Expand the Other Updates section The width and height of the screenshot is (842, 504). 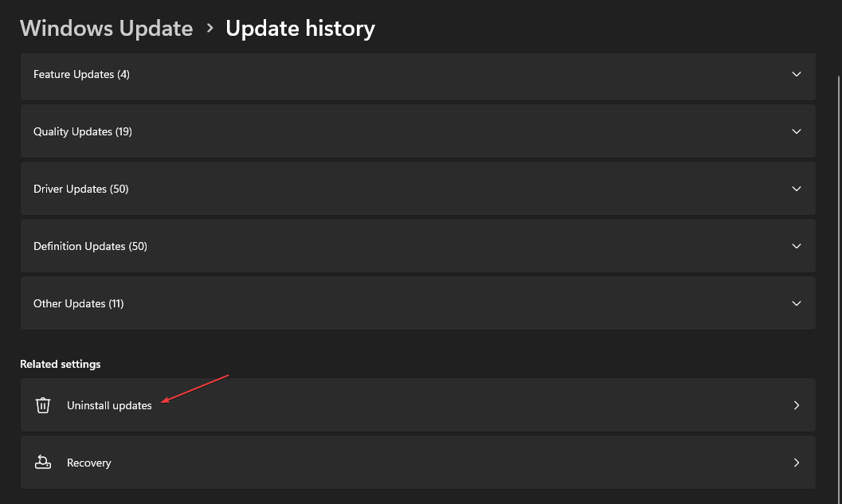click(x=797, y=303)
